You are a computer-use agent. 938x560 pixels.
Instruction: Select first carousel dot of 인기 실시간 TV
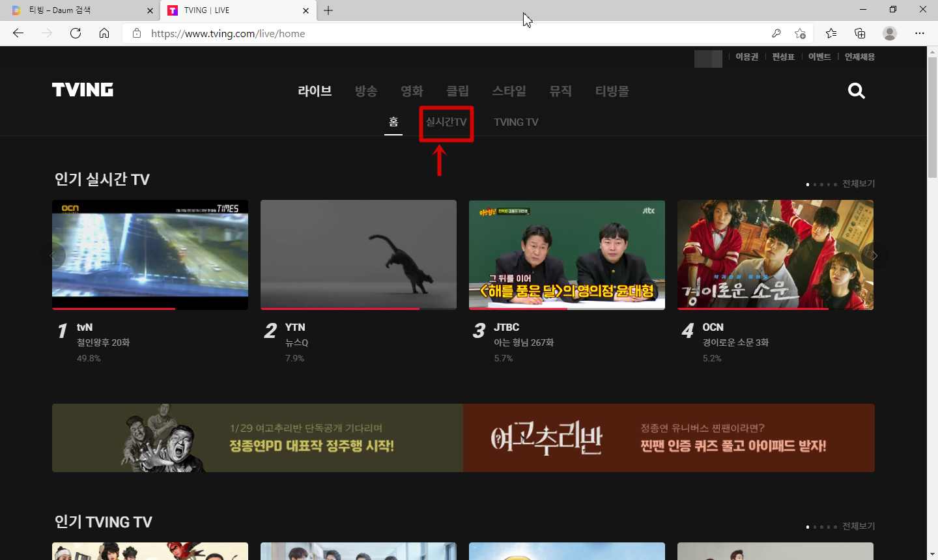point(808,185)
